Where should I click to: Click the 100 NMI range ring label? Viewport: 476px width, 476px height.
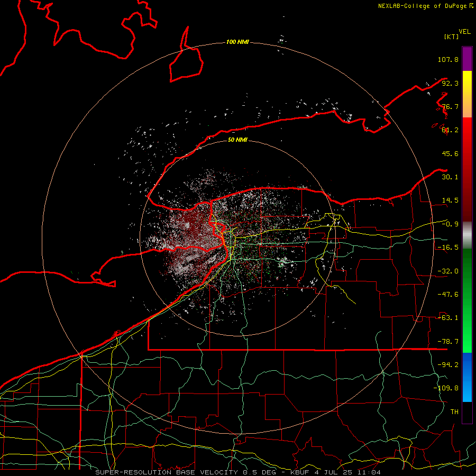pyautogui.click(x=237, y=42)
